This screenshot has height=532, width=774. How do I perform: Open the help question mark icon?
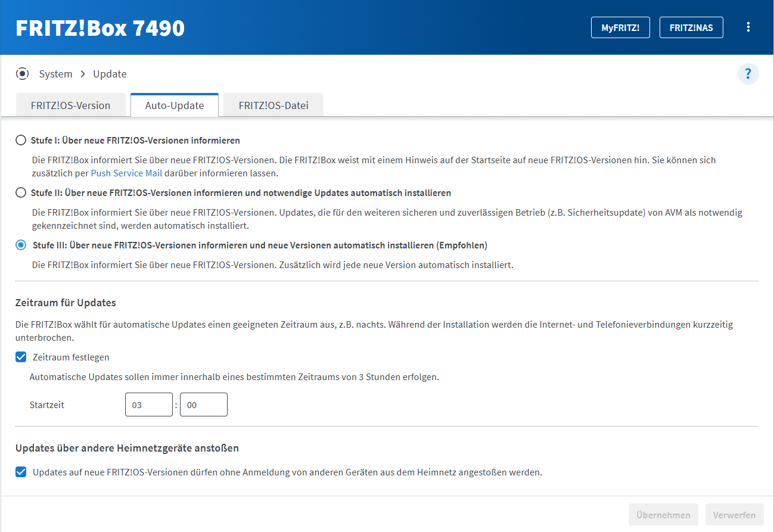pos(748,74)
